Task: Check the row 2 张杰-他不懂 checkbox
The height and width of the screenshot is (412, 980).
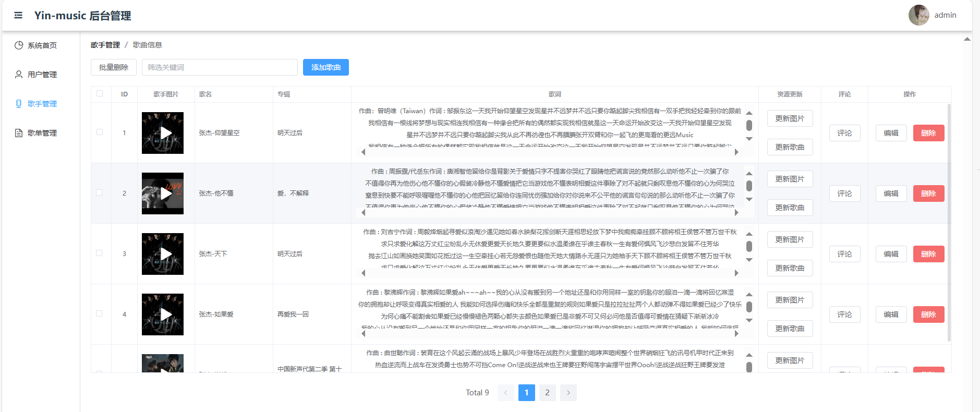Action: (x=100, y=192)
